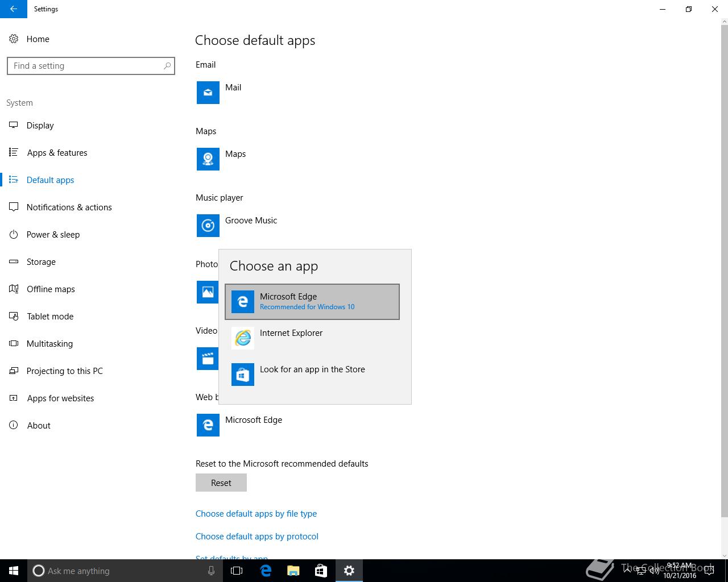Open Choose default apps by protocol
Screen dimensions: 728x582
pos(257,537)
